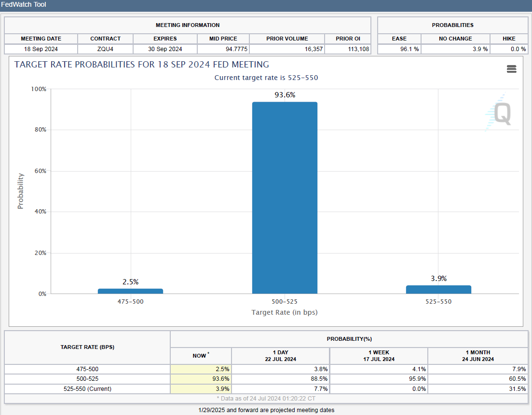
Task: Click the PRIOR VOLUME column header
Action: point(287,39)
